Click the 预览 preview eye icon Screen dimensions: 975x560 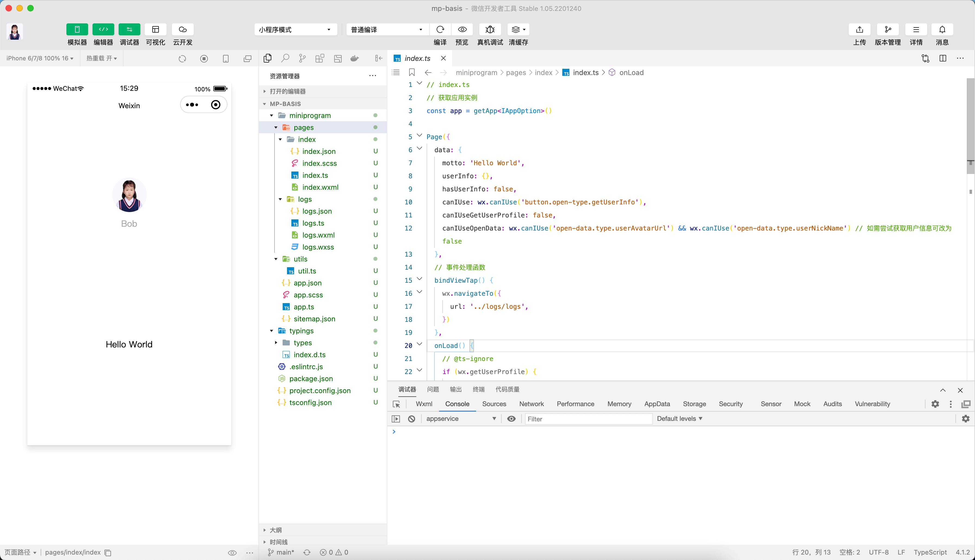coord(462,30)
